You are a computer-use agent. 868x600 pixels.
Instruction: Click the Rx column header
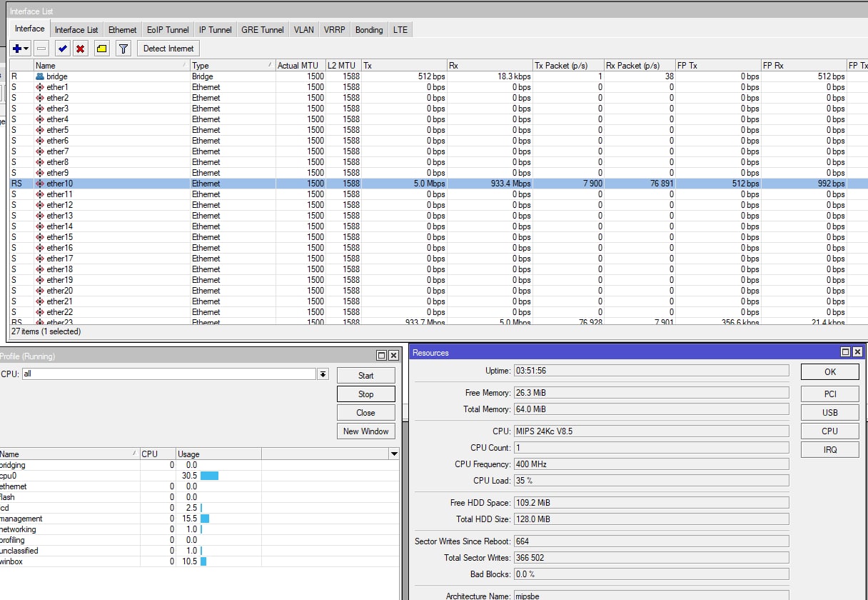coord(490,66)
